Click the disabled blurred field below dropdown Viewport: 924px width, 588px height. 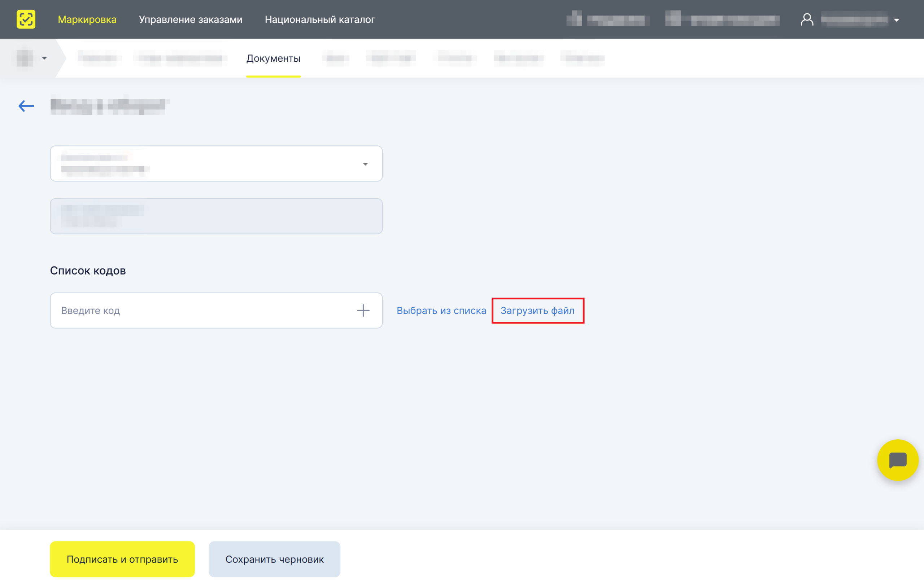tap(216, 216)
